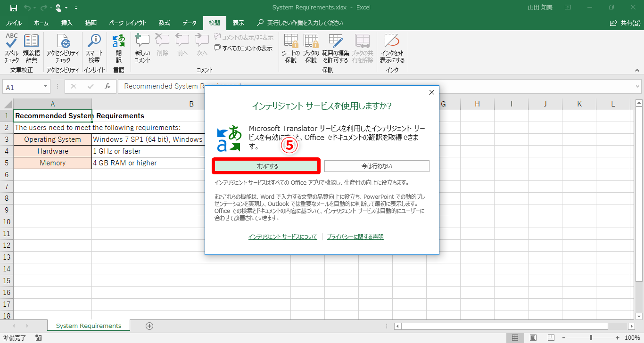The image size is (644, 343).
Task: Save the workbook from quick access toolbar
Action: (x=13, y=8)
